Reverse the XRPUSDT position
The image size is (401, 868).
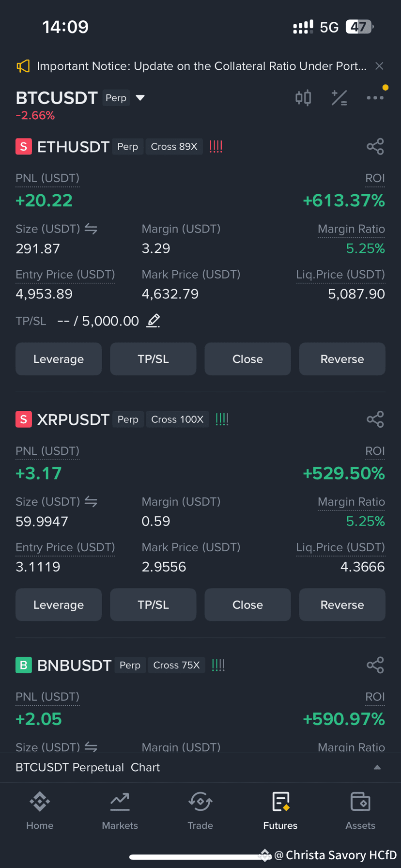(342, 604)
